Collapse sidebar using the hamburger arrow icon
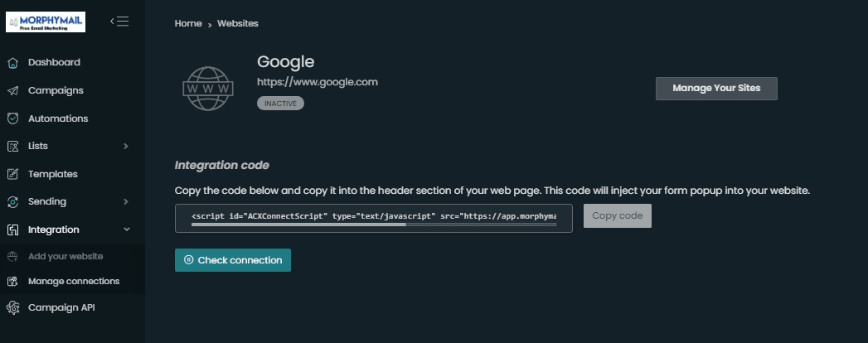868x343 pixels. (119, 22)
